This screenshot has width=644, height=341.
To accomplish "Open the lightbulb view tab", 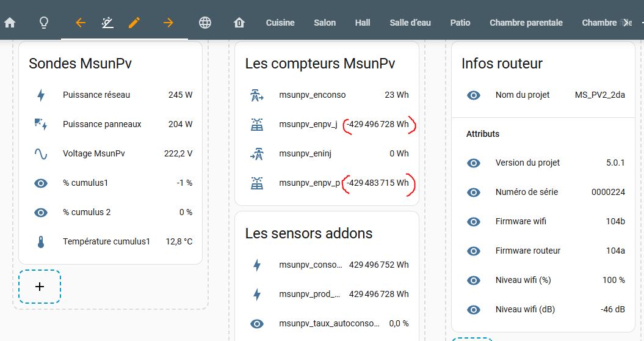I will [x=44, y=23].
